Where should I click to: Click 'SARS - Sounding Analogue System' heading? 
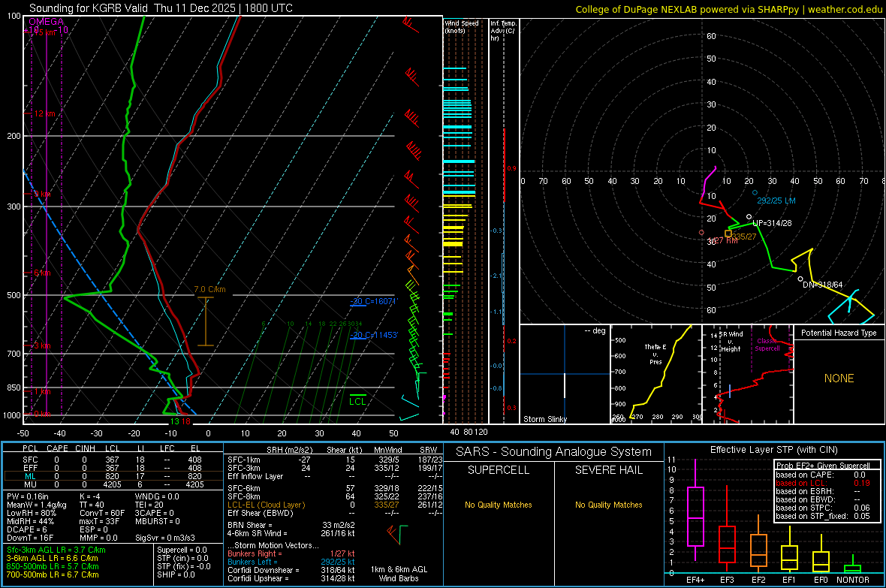(554, 452)
